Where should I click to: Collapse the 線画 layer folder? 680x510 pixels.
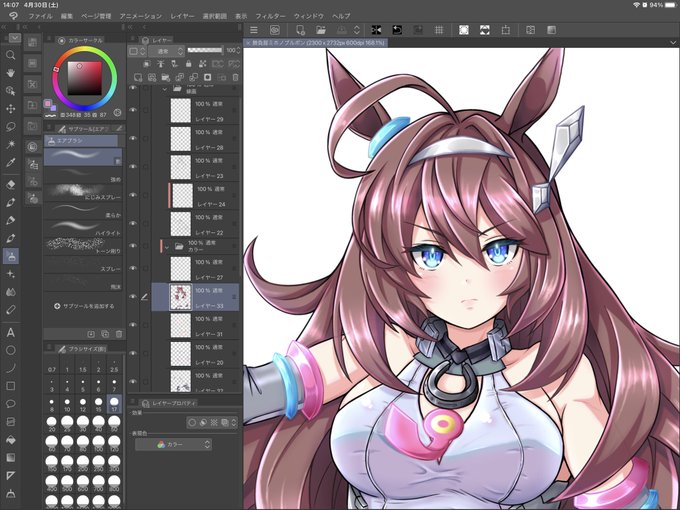(x=165, y=88)
